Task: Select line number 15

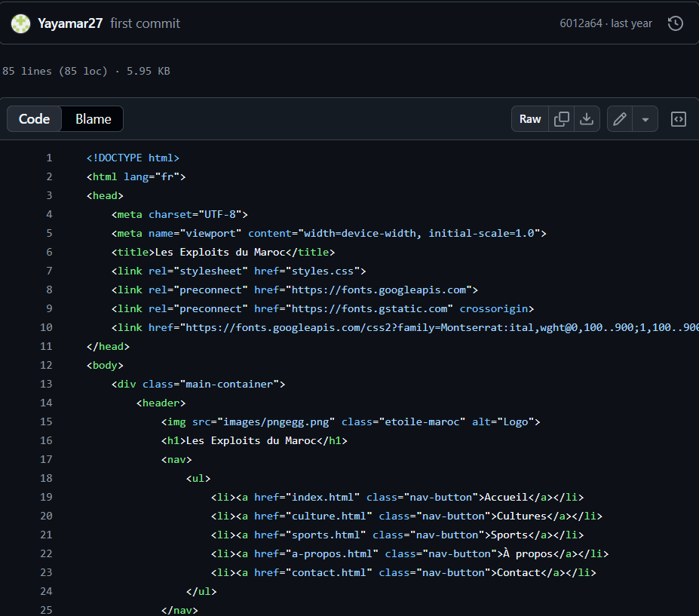Action: 46,421
